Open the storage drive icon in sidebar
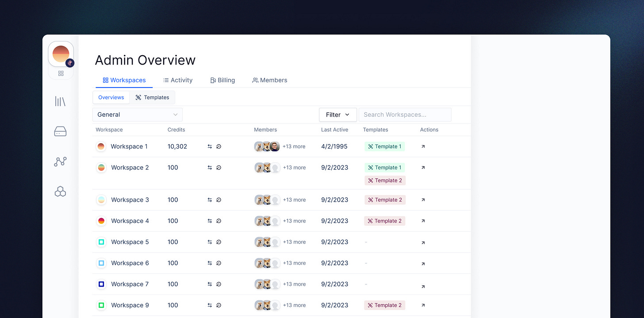644x318 pixels. (x=60, y=131)
